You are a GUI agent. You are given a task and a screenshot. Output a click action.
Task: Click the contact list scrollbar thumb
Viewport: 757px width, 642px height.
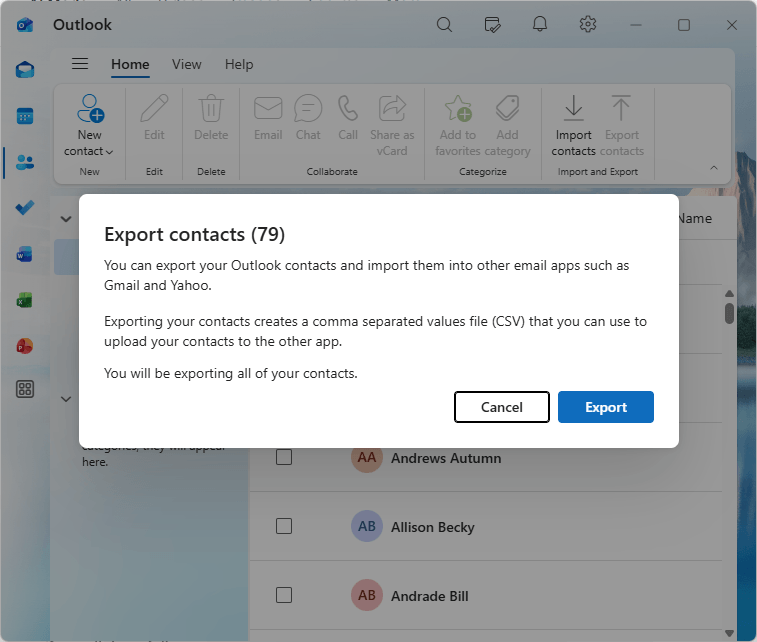[x=729, y=313]
